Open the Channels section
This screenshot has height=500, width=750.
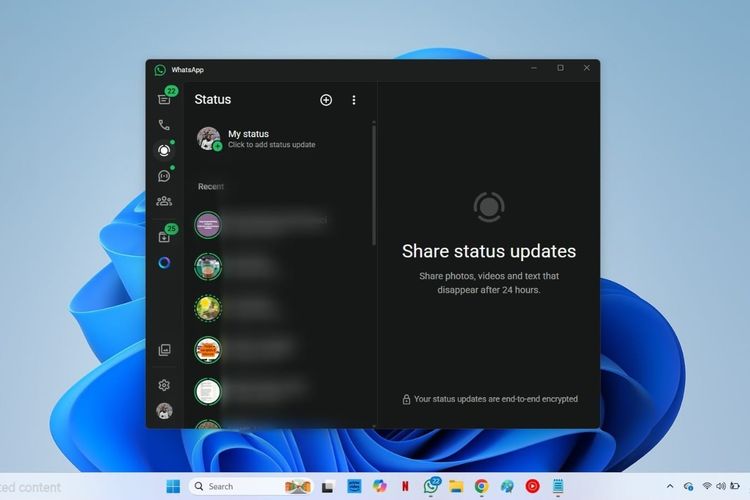point(164,176)
